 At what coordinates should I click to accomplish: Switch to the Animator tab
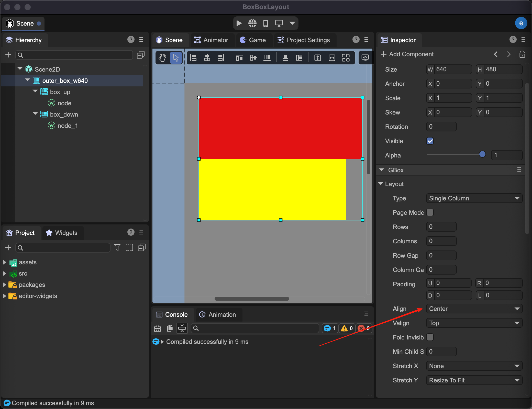[x=211, y=40]
